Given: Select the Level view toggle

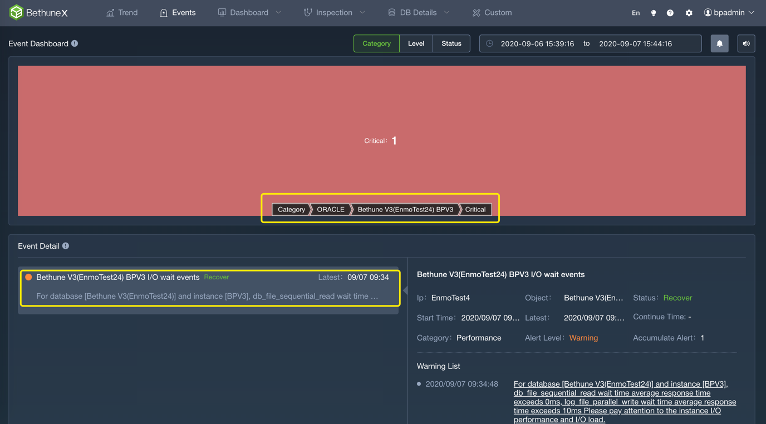Looking at the screenshot, I should click(415, 43).
